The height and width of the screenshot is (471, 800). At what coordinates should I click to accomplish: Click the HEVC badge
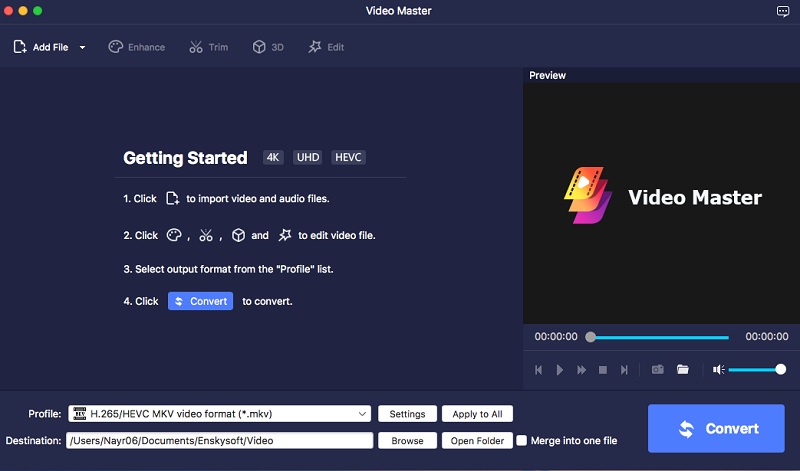(348, 157)
